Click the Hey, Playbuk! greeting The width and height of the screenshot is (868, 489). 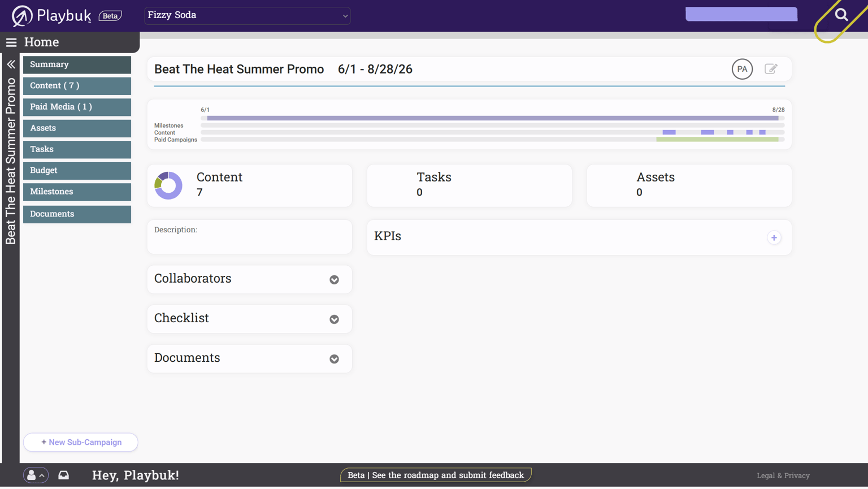point(136,475)
